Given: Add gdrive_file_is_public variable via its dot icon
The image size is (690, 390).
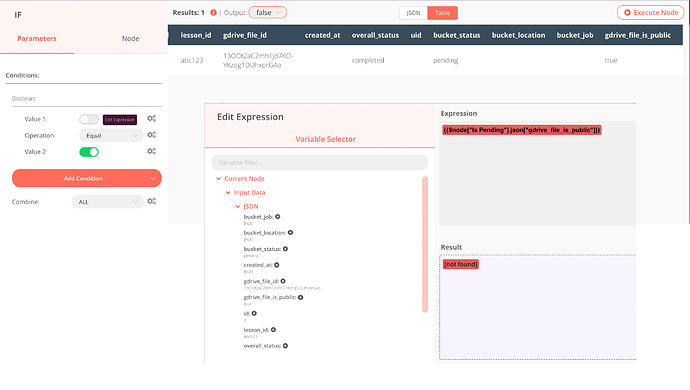Looking at the screenshot, I should [301, 297].
